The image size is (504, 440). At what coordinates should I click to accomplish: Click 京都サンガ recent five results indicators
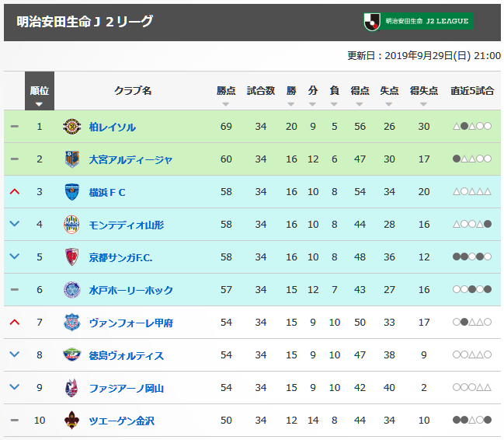coord(472,257)
